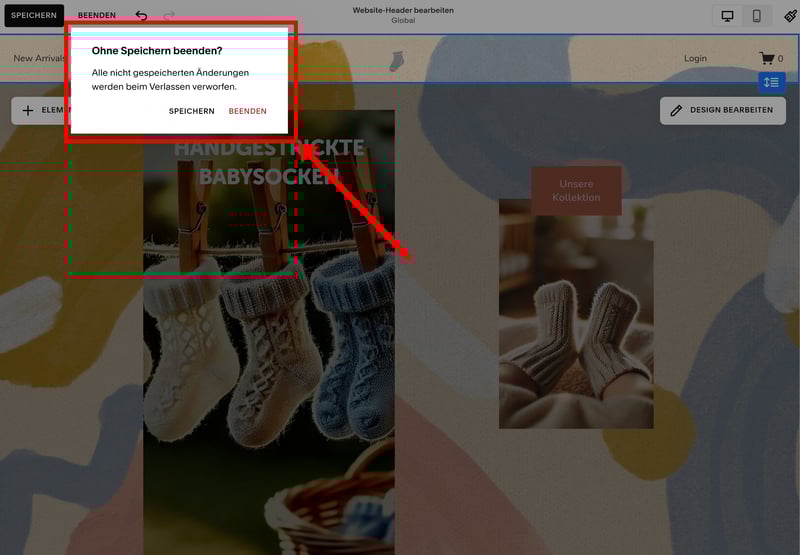The width and height of the screenshot is (800, 555).
Task: Click the blue section height icon
Action: 771,82
